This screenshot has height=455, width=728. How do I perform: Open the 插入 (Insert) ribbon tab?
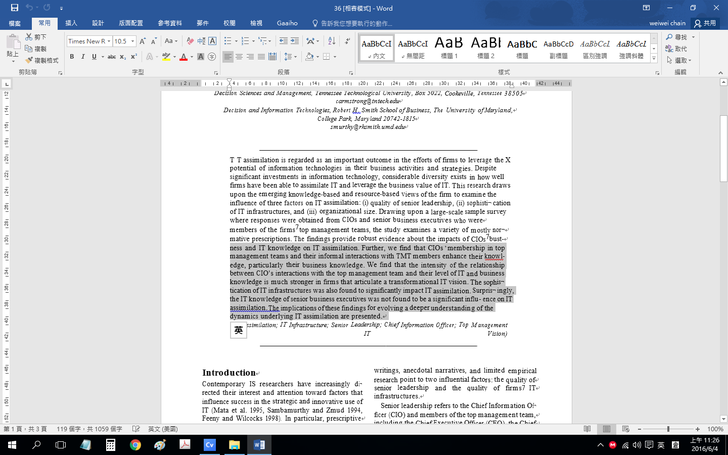click(70, 21)
